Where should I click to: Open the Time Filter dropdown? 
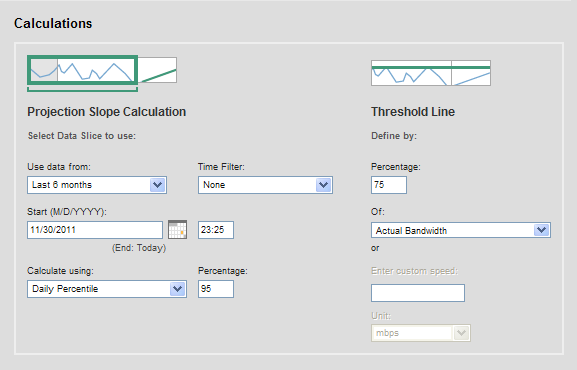[x=265, y=185]
